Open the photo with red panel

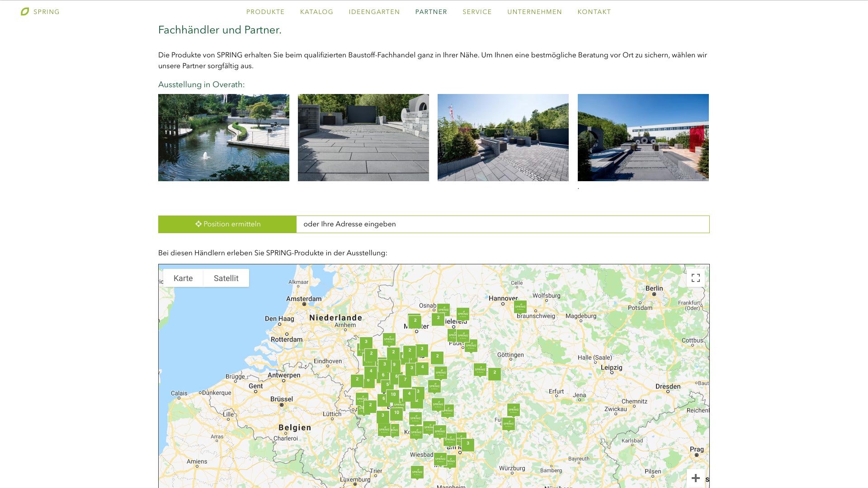click(643, 137)
